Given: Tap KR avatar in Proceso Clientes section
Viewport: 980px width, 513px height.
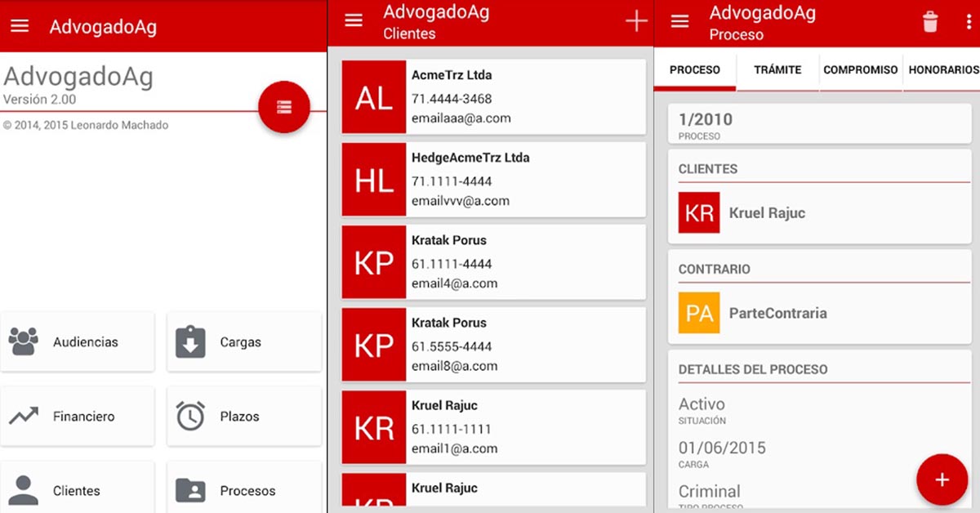Looking at the screenshot, I should [x=699, y=212].
